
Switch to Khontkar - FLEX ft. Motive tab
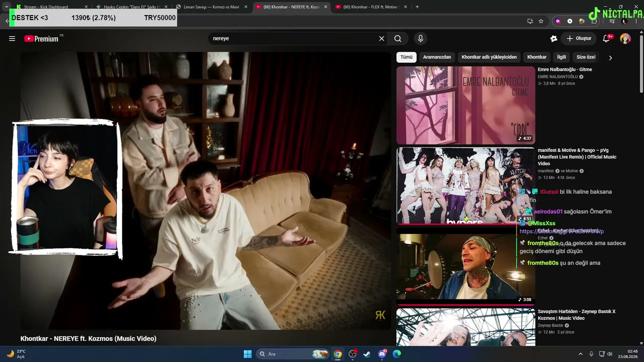pos(371,7)
